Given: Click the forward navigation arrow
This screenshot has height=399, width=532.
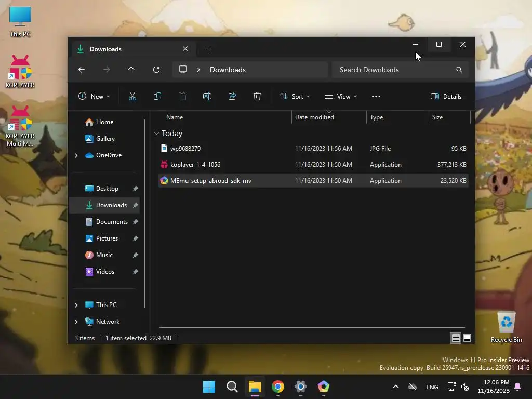Looking at the screenshot, I should tap(107, 70).
